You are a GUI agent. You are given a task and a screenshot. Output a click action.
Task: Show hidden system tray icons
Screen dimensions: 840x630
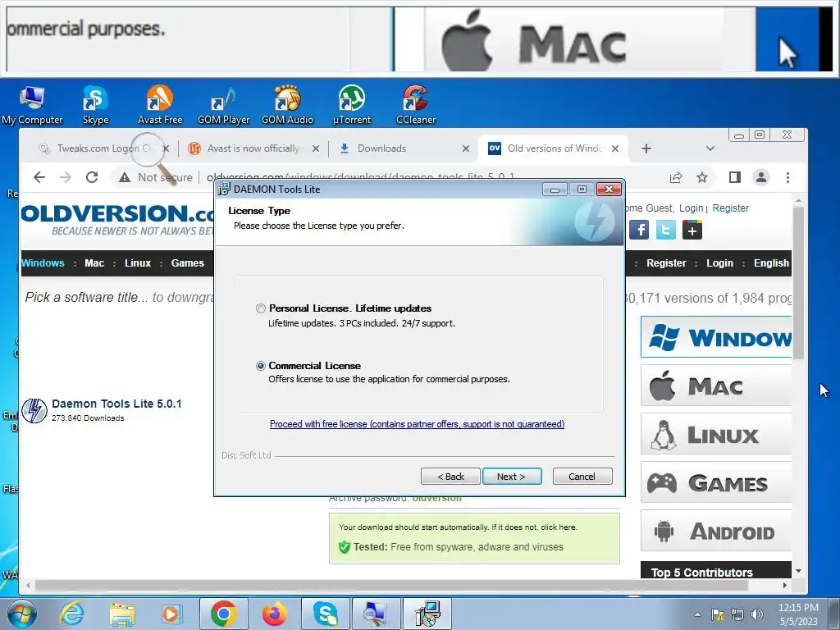tap(697, 614)
